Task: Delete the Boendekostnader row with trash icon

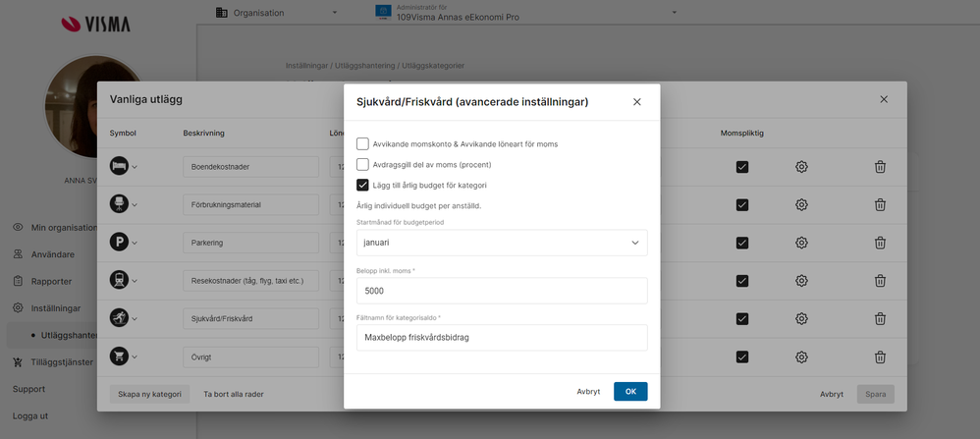Action: pyautogui.click(x=880, y=167)
